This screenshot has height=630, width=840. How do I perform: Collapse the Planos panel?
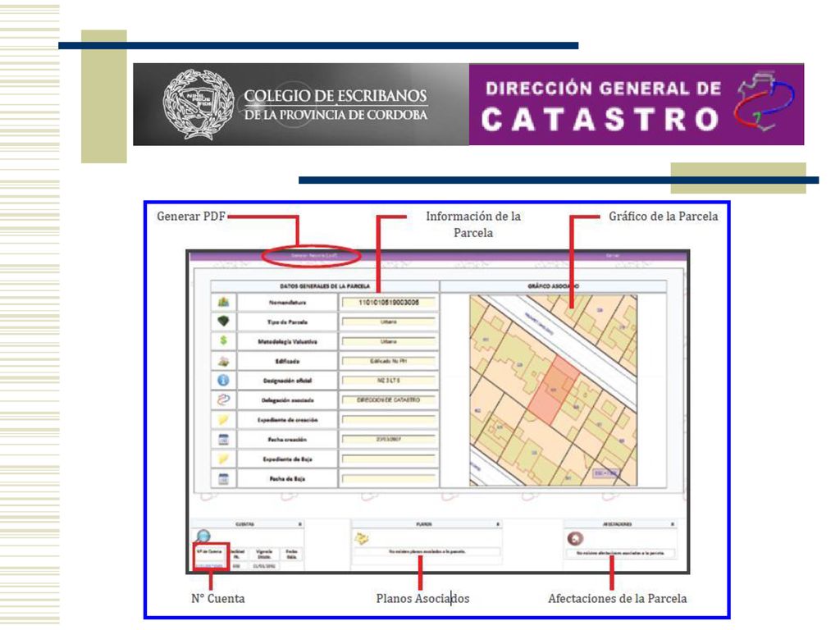[498, 524]
